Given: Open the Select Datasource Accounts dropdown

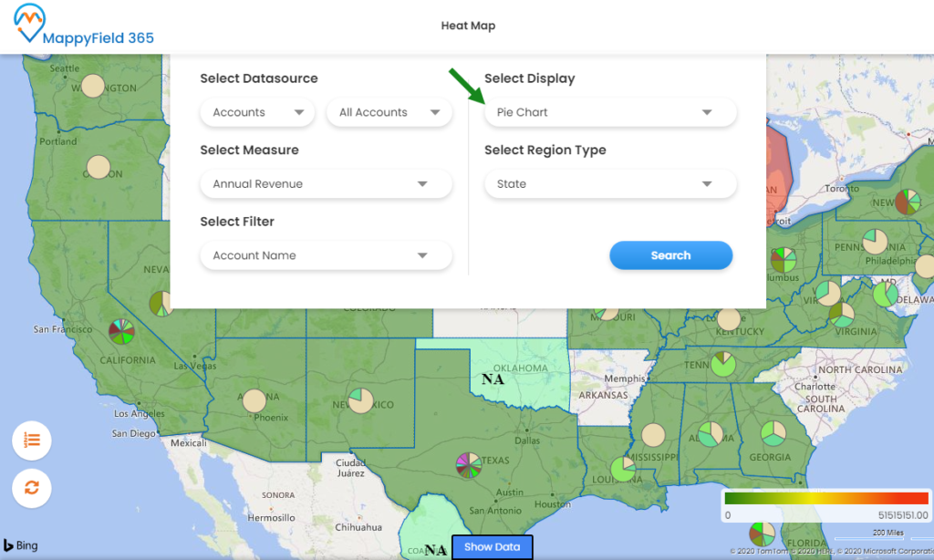Looking at the screenshot, I should tap(257, 112).
